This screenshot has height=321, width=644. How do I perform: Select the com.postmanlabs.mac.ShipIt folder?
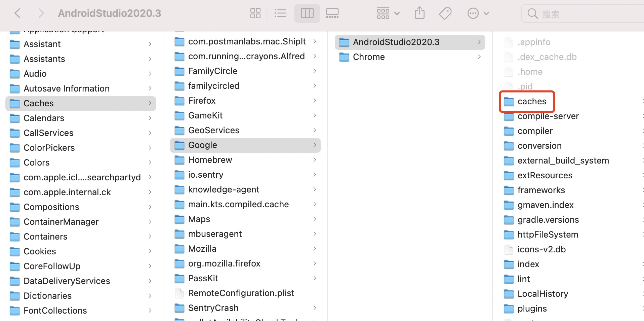245,41
